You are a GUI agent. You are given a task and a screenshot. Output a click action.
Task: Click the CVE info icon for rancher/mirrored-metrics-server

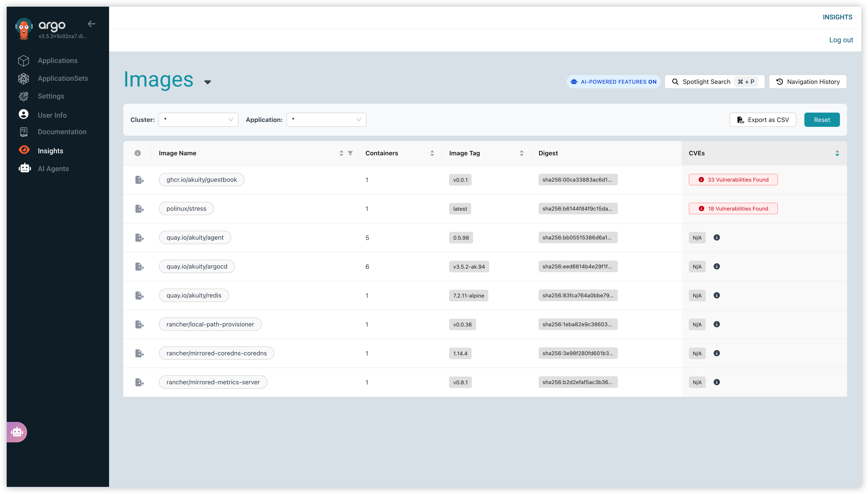tap(716, 382)
